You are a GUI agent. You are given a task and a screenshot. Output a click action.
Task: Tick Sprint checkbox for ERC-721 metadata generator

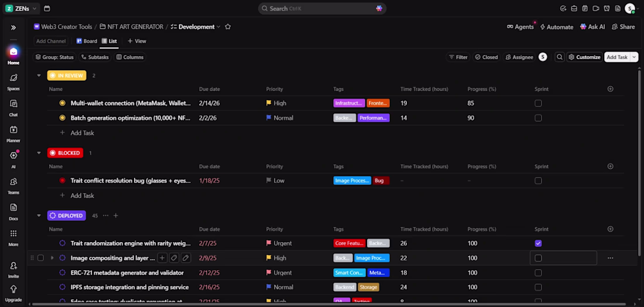(x=538, y=273)
